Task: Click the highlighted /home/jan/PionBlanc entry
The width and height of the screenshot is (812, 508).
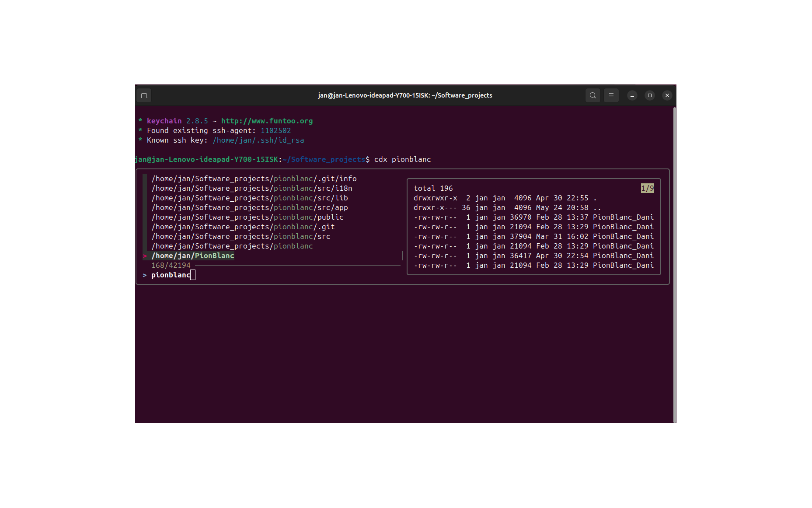Action: pyautogui.click(x=193, y=256)
